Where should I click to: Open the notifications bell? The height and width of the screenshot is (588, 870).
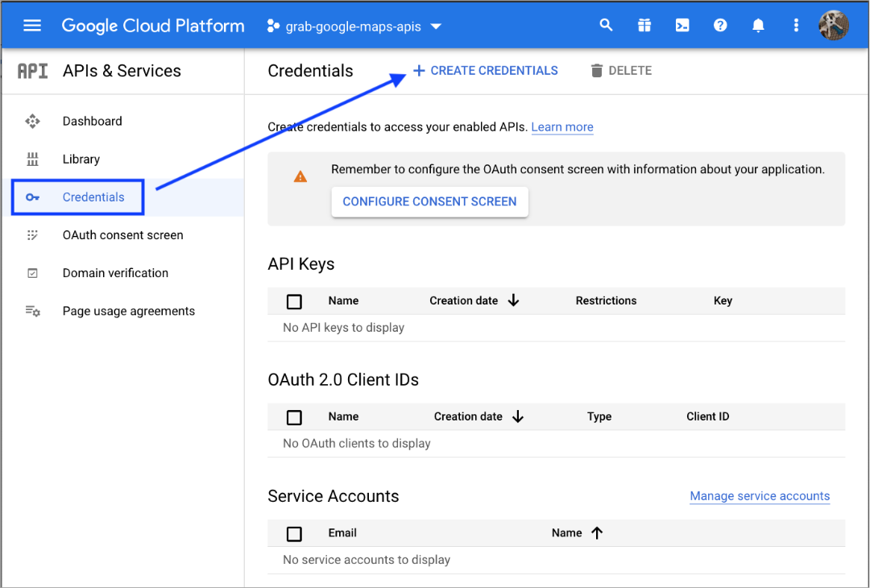coord(758,26)
